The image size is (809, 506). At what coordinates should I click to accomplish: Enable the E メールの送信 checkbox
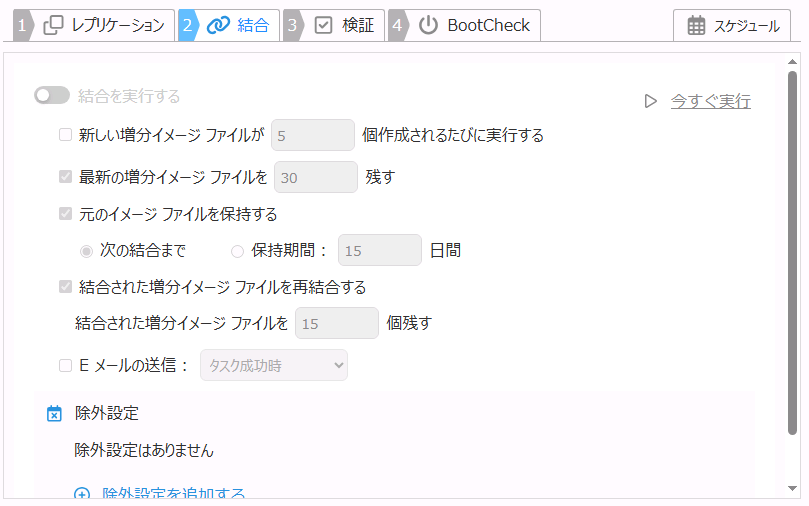coord(66,366)
